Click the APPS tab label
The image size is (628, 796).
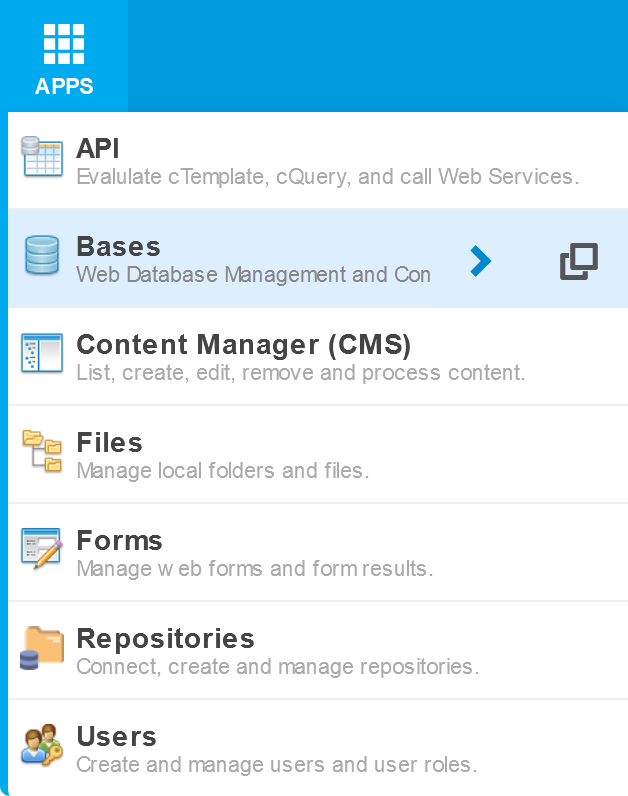[x=64, y=87]
